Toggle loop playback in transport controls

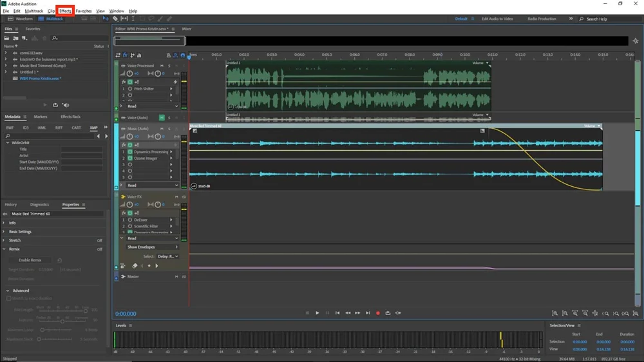[x=388, y=313]
